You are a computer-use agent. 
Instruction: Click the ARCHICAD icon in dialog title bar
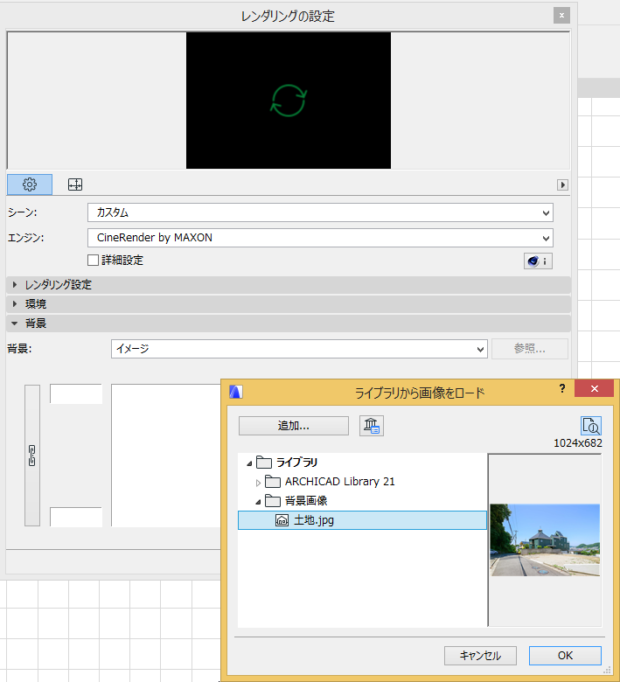click(x=236, y=392)
